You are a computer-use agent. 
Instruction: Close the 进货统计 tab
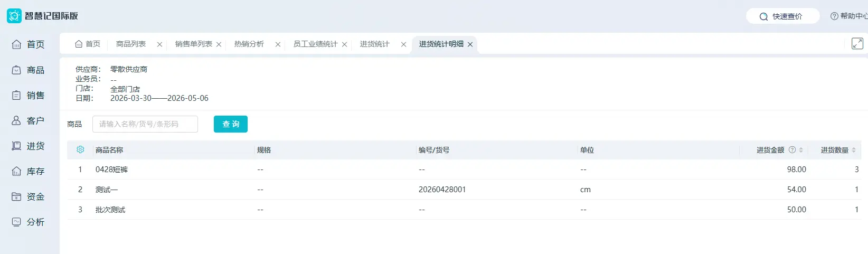(403, 44)
